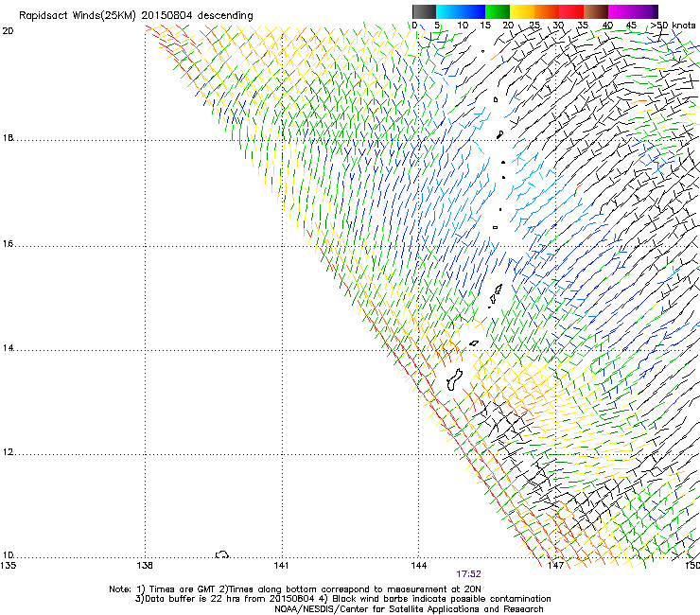Image resolution: width=700 pixels, height=615 pixels.
Task: Click the dark purple 45-50 knots segment
Action: [645, 11]
